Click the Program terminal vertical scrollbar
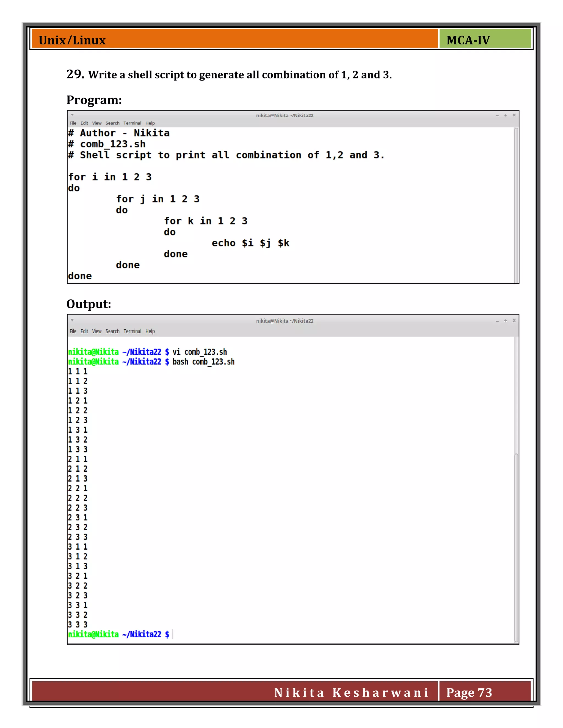563x728 pixels. coord(516,205)
